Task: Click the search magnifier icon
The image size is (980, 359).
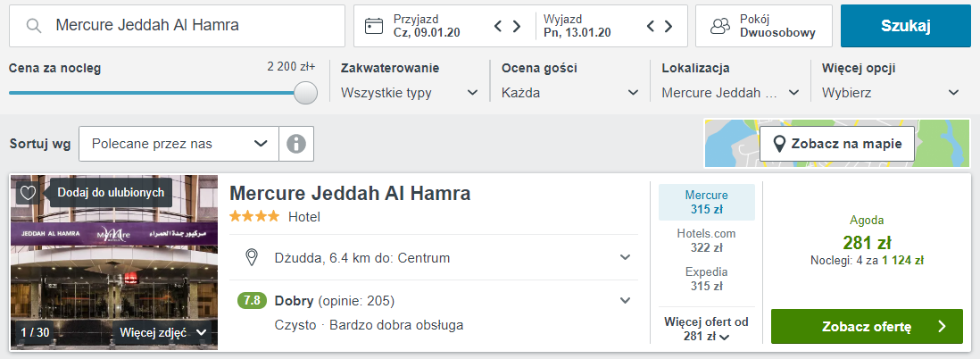Action: 35,26
